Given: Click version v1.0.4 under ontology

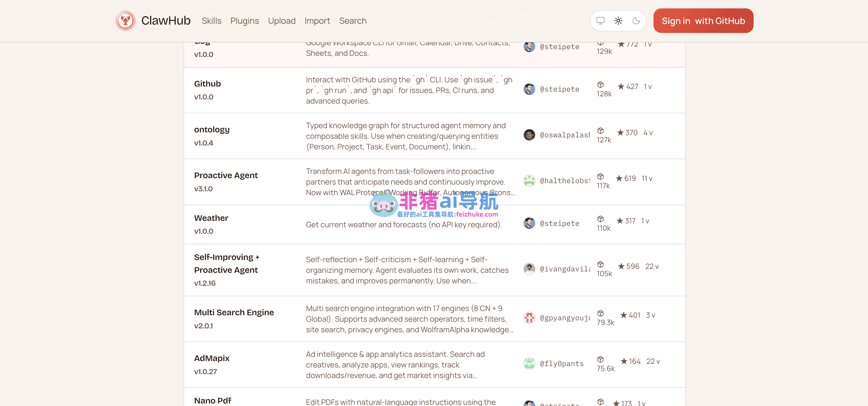Looking at the screenshot, I should pyautogui.click(x=204, y=143).
